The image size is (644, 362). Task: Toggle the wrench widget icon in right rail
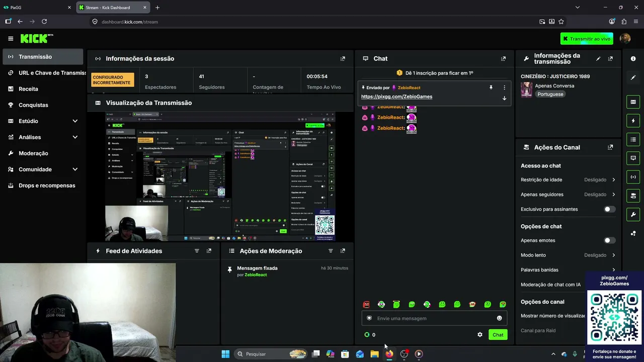(x=633, y=214)
